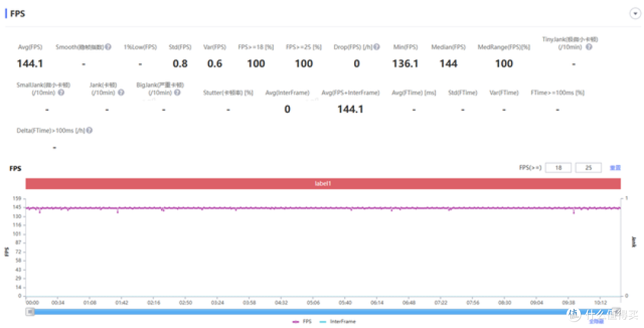Viewport: 644px width, 328px height.
Task: Collapse the FPS section with the round arrow
Action: [x=635, y=14]
